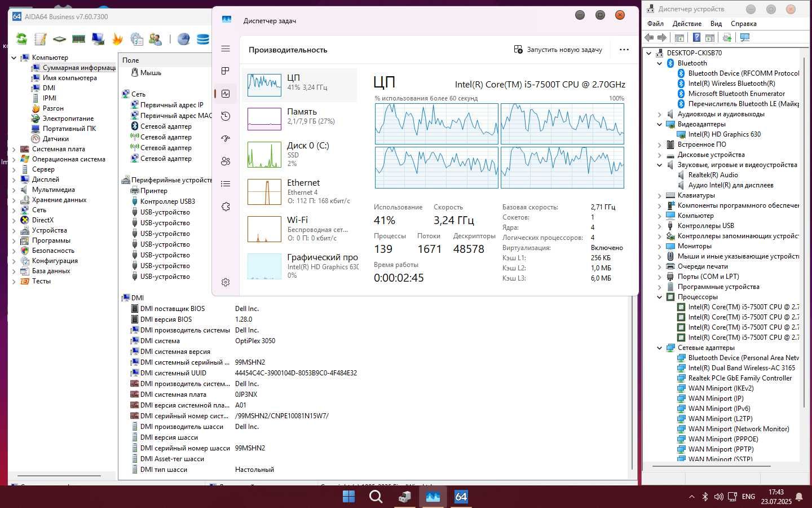The height and width of the screenshot is (508, 812).
Task: Click the Back arrow in Device Manager toolbar
Action: click(x=650, y=37)
